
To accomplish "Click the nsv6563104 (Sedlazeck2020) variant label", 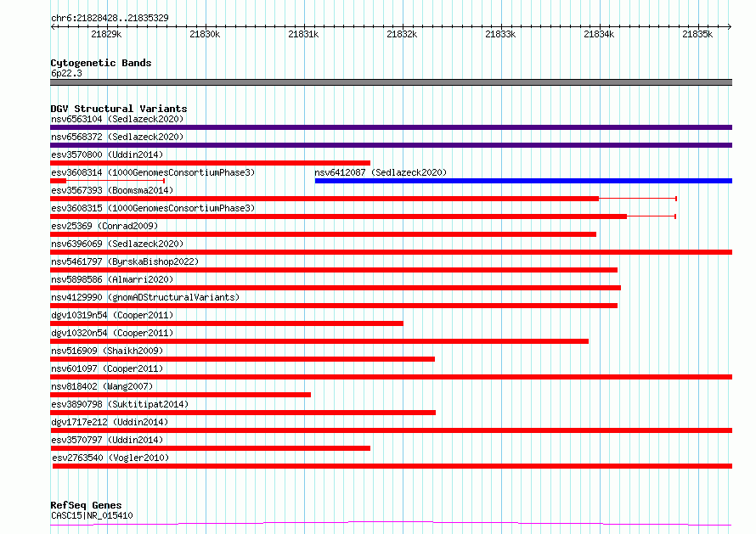I will (x=117, y=119).
